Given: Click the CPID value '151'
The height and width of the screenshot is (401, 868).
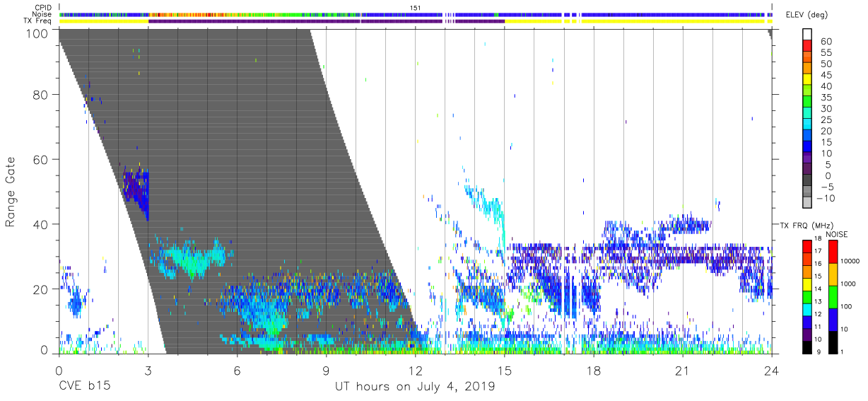Looking at the screenshot, I should coord(415,8).
